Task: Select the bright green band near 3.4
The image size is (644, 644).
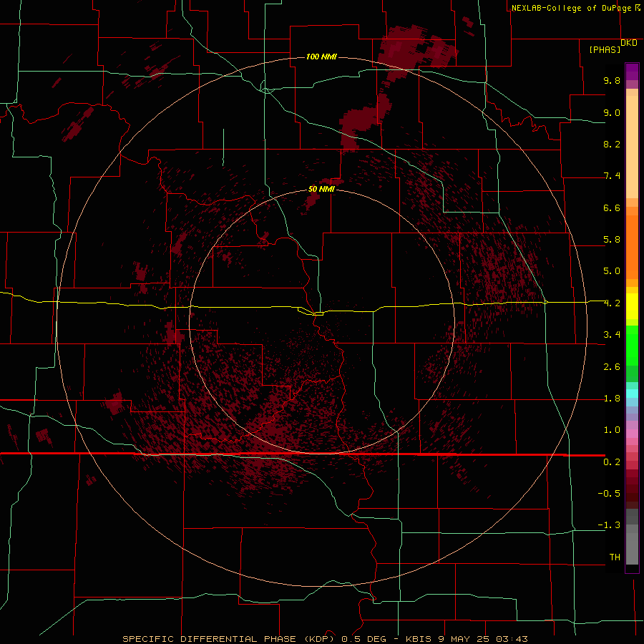Action: pyautogui.click(x=632, y=344)
